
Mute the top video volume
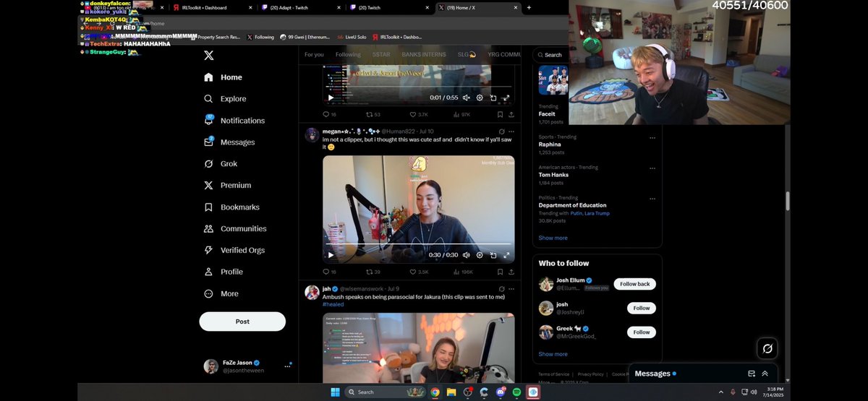pyautogui.click(x=467, y=98)
